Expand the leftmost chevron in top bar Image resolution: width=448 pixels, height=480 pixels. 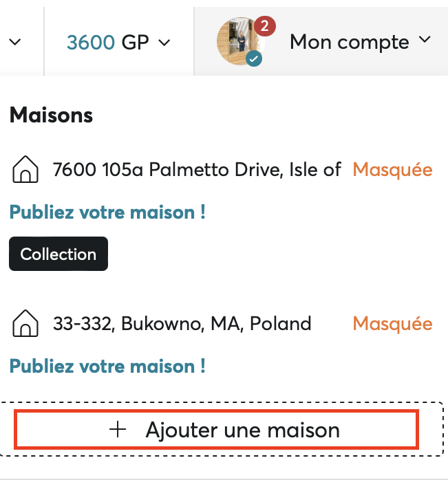15,43
